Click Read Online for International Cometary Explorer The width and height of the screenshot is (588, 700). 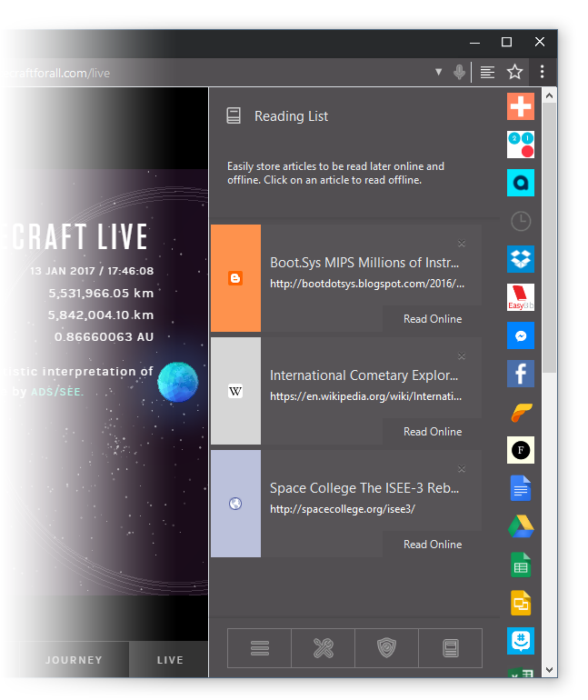433,432
